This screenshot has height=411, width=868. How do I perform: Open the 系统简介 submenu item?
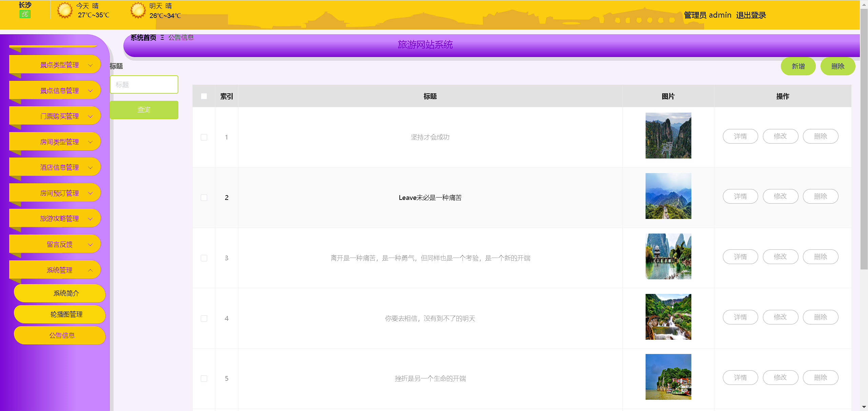pos(66,293)
